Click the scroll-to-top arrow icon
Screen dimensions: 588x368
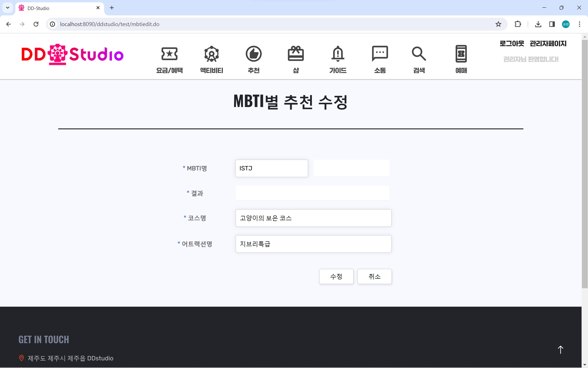pyautogui.click(x=560, y=349)
